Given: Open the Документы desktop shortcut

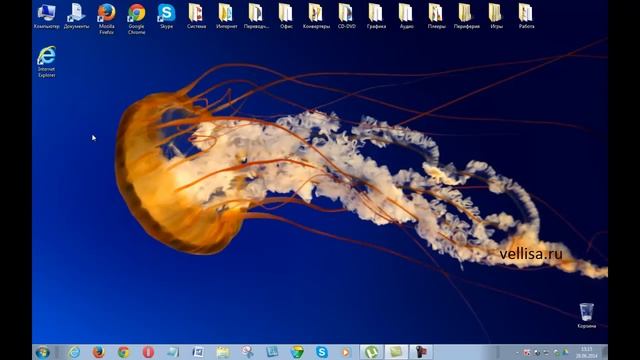Looking at the screenshot, I should tap(76, 16).
